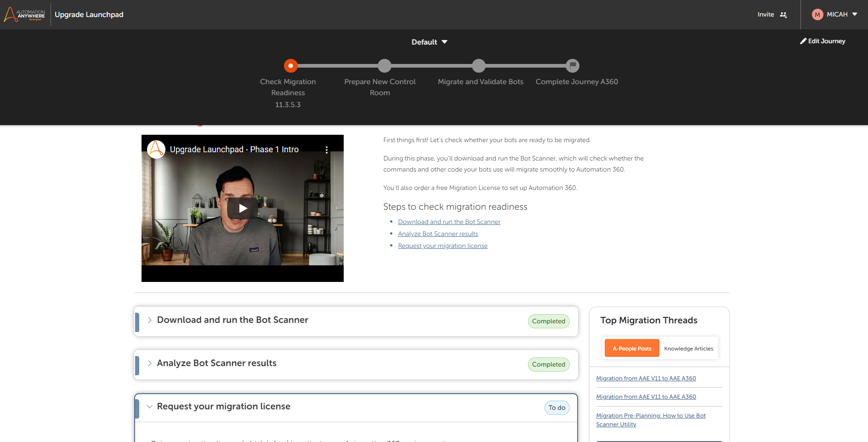Select the Migrate and Validate Bots step marker
Screen dimensions: 868x442
coord(479,66)
